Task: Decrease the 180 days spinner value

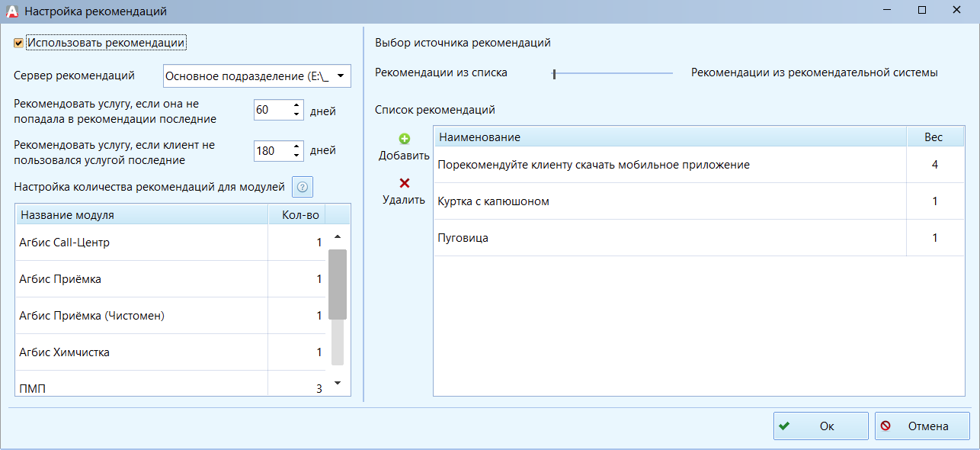Action: pos(296,156)
